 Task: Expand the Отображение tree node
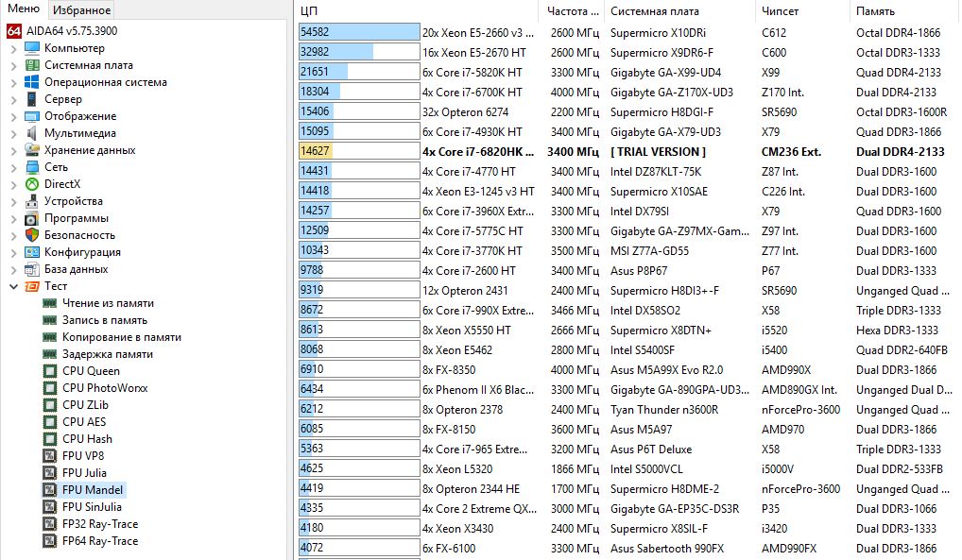coord(13,116)
